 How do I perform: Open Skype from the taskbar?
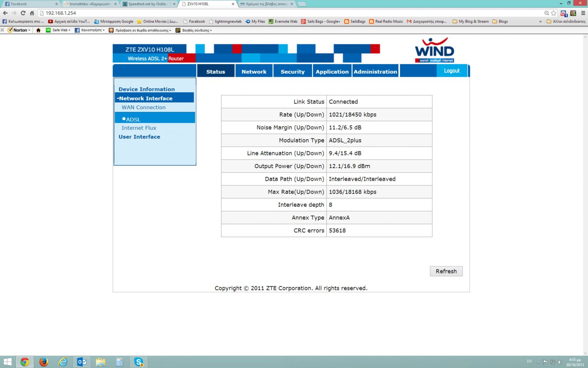139,362
